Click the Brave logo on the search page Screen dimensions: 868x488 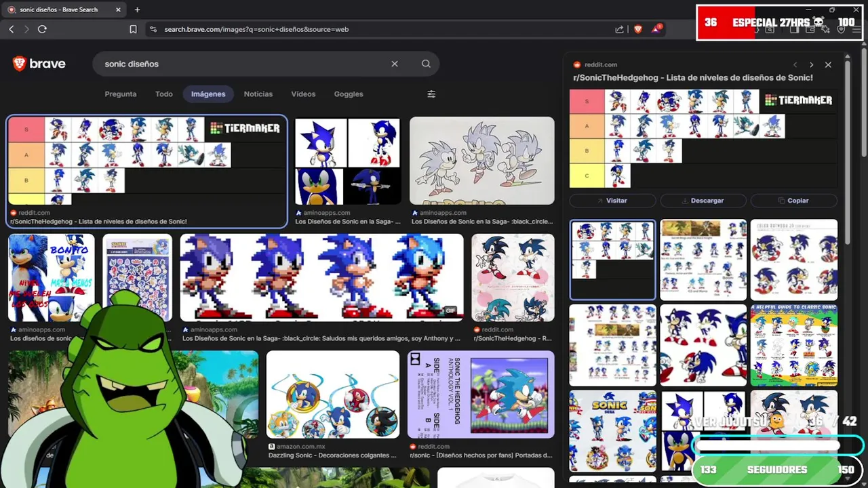click(x=39, y=64)
